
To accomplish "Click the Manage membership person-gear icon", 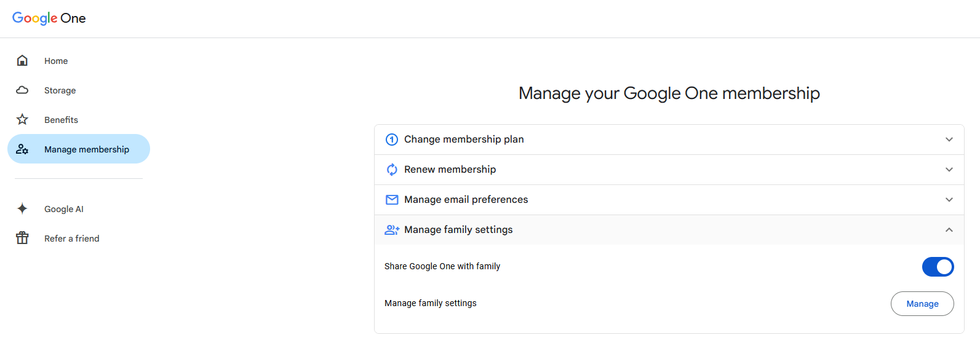I will (22, 149).
